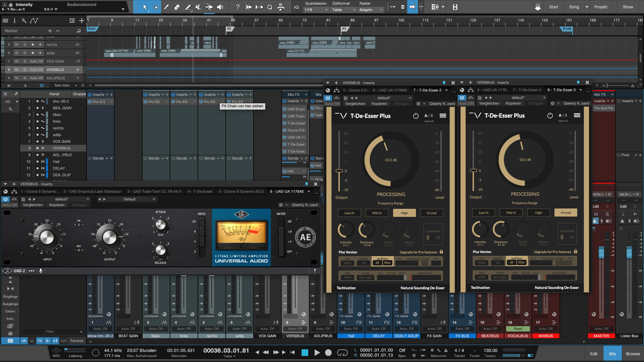Adjust Output slider in right De-Esser

point(473,171)
